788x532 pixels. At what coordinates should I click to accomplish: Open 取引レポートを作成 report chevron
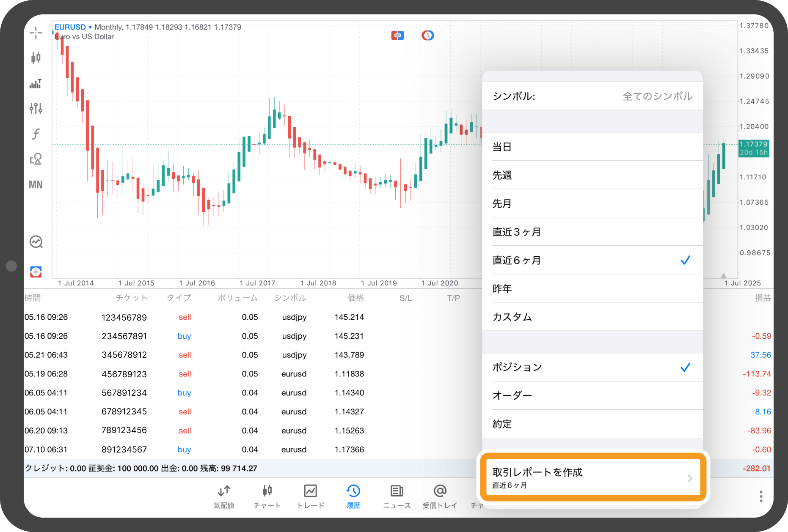tap(689, 478)
